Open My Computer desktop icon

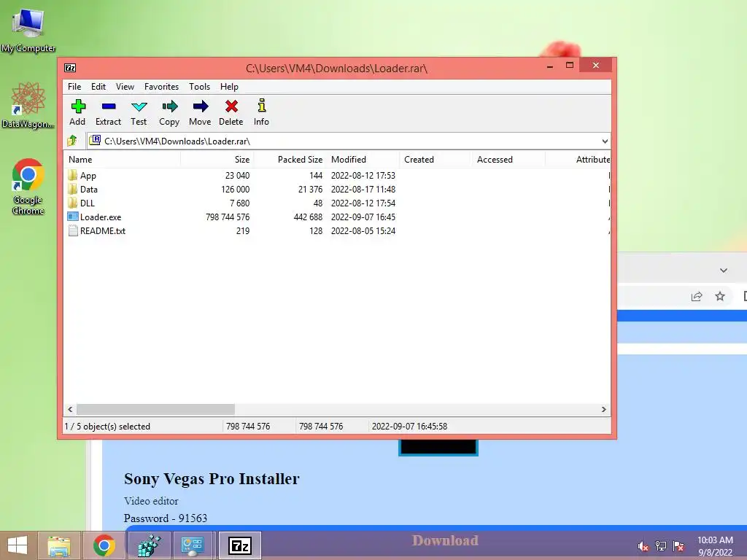pos(28,30)
